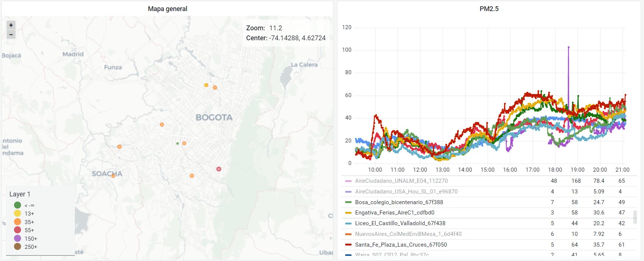
Task: Toggle Bosa_colegio_bicentenario_67f388 series
Action: click(399, 202)
